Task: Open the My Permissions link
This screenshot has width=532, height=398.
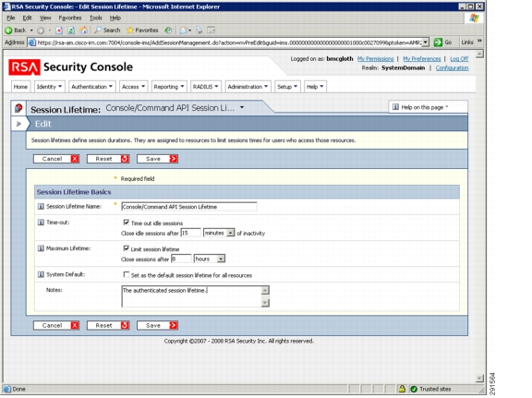Action: pos(375,59)
